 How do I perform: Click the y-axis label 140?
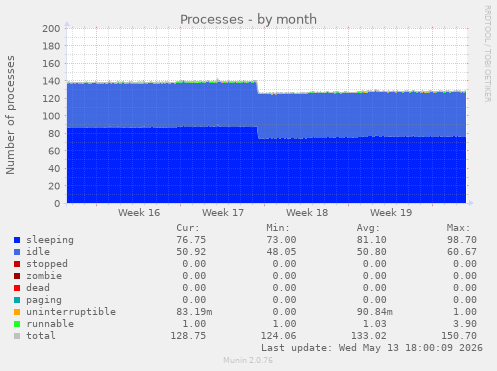point(51,81)
